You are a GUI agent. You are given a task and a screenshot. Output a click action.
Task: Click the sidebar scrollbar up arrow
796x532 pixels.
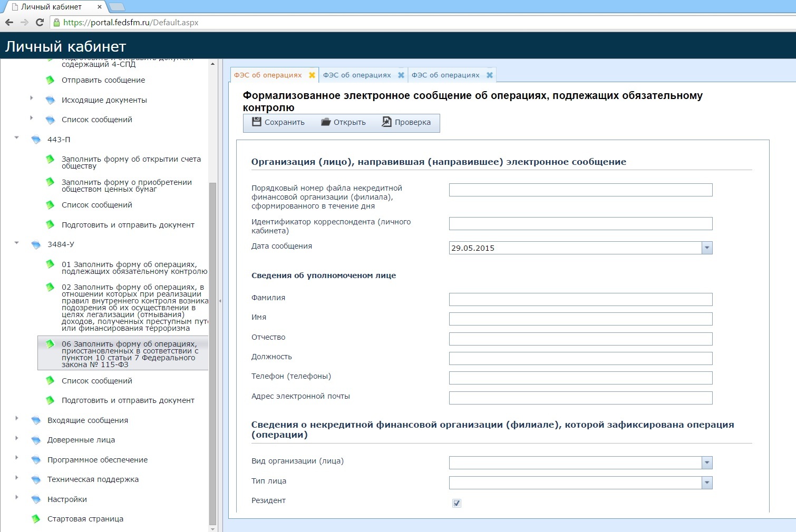click(x=213, y=64)
